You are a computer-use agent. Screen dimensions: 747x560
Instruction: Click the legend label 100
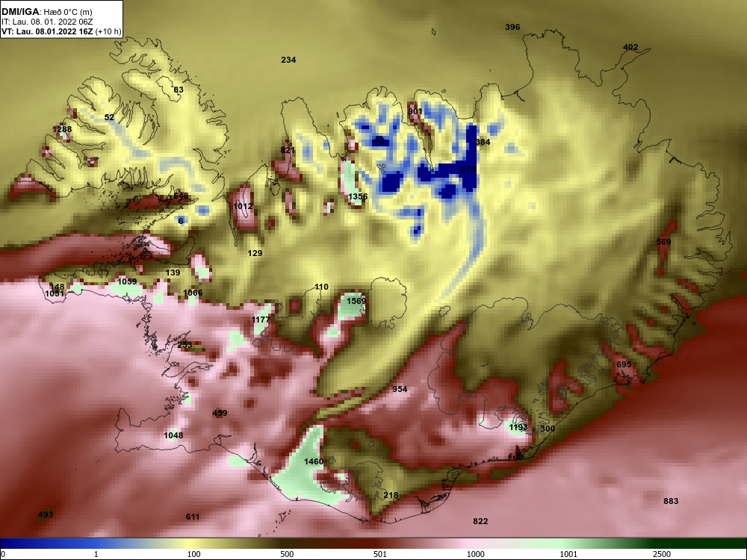tap(193, 554)
